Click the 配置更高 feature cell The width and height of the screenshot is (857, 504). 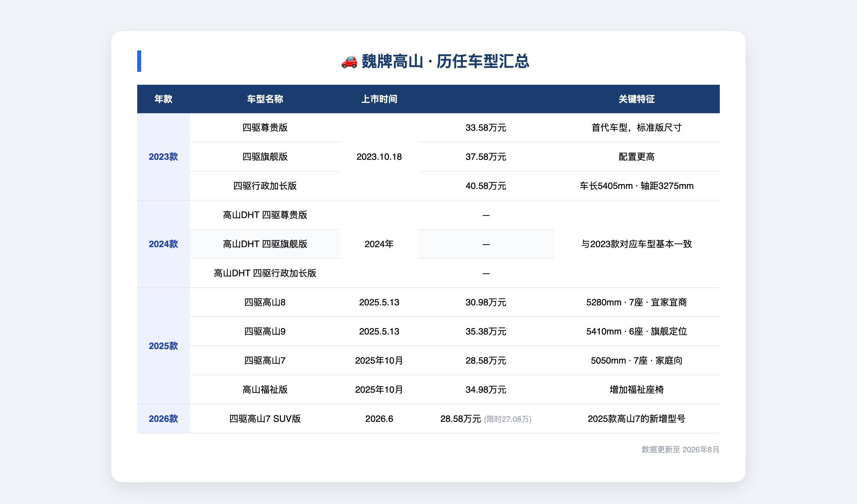636,157
